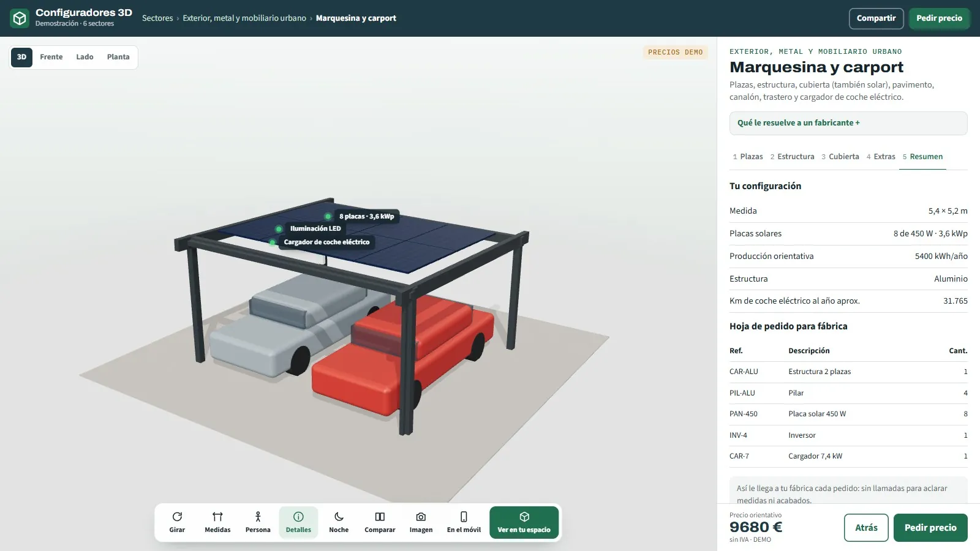Click the 31.765 km value
This screenshot has width=980, height=551.
tap(955, 301)
